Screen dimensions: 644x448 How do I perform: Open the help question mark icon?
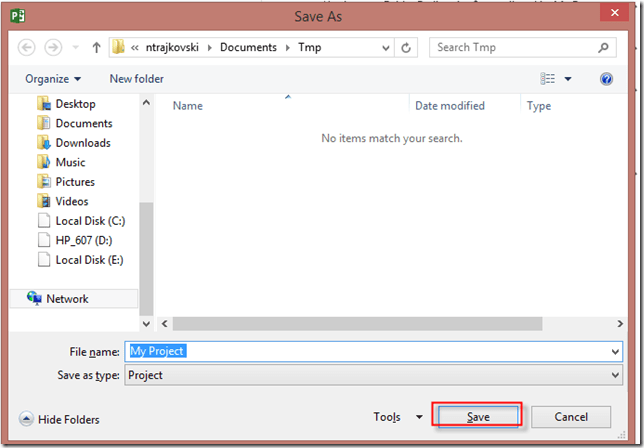606,79
